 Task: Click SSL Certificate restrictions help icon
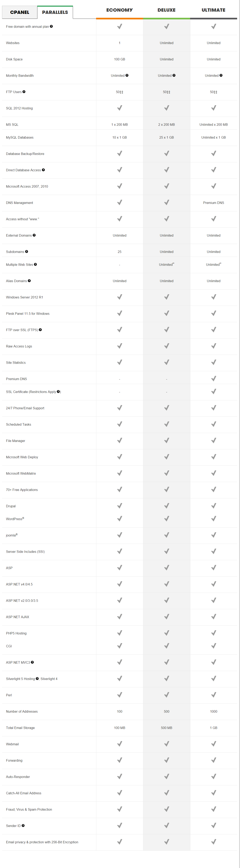[x=58, y=392]
